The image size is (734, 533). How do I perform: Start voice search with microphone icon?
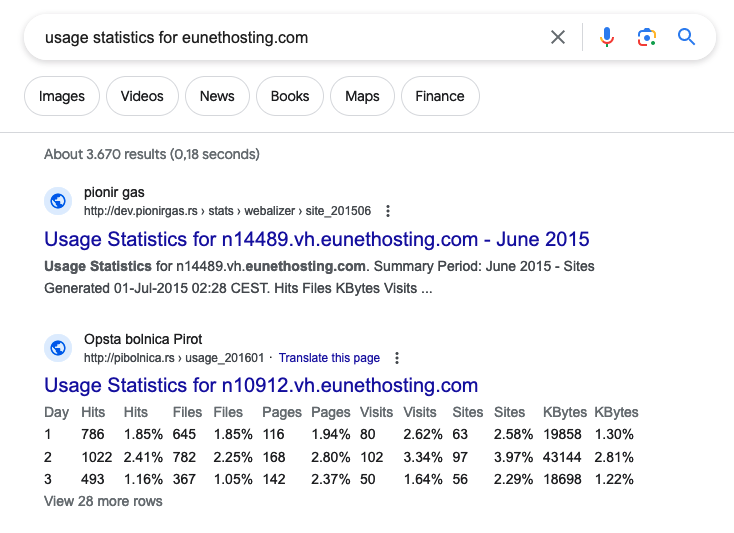coord(607,37)
